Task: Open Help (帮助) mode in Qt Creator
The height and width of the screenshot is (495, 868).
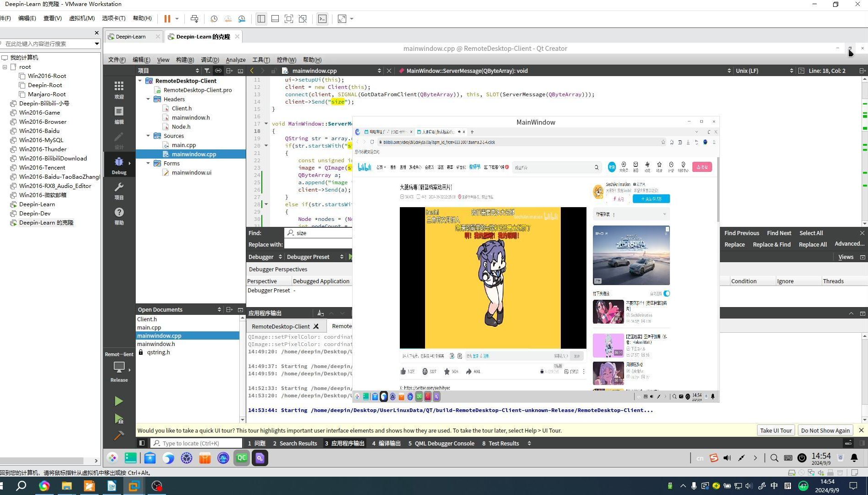Action: point(119,215)
